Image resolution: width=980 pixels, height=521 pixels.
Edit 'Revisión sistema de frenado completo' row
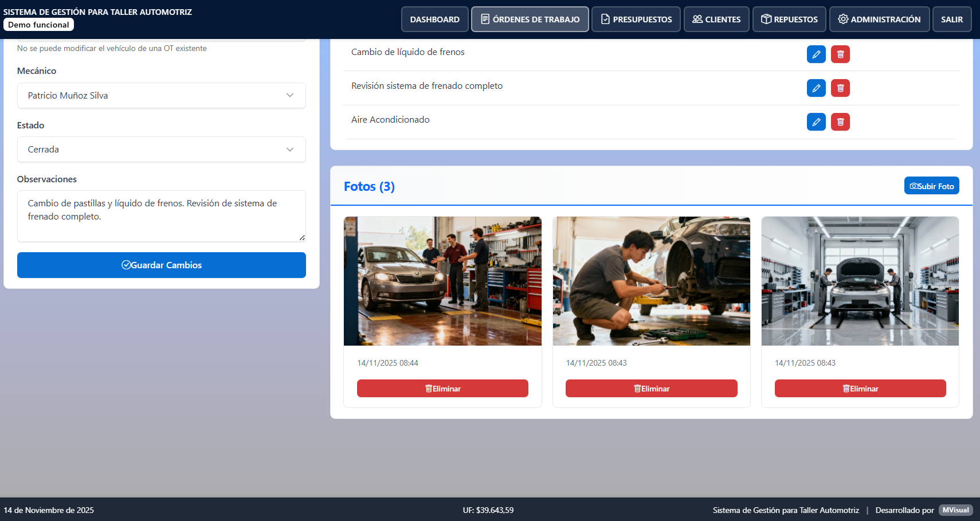816,88
